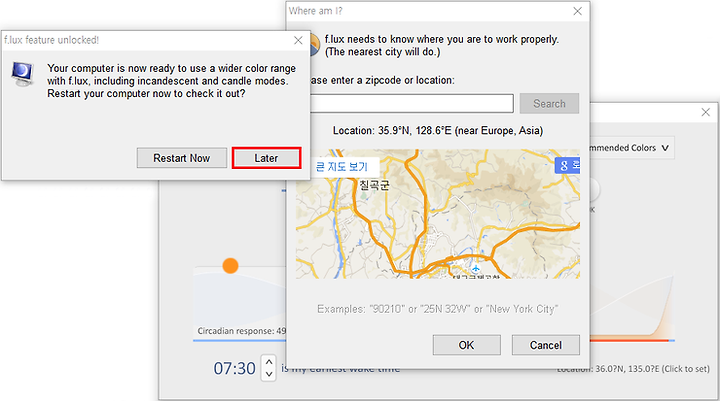Choose Later in feature unlocked dialog

pyautogui.click(x=266, y=158)
